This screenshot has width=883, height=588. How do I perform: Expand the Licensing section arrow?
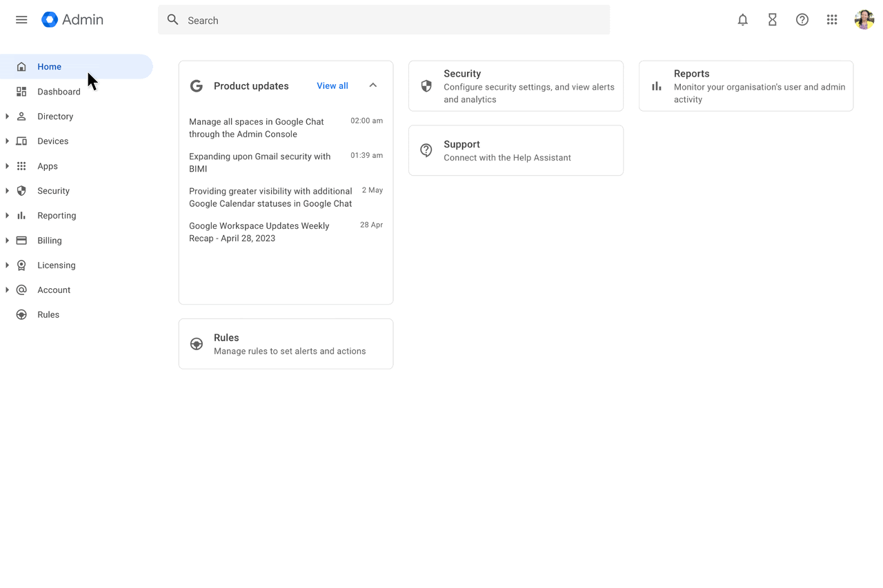[x=7, y=265]
